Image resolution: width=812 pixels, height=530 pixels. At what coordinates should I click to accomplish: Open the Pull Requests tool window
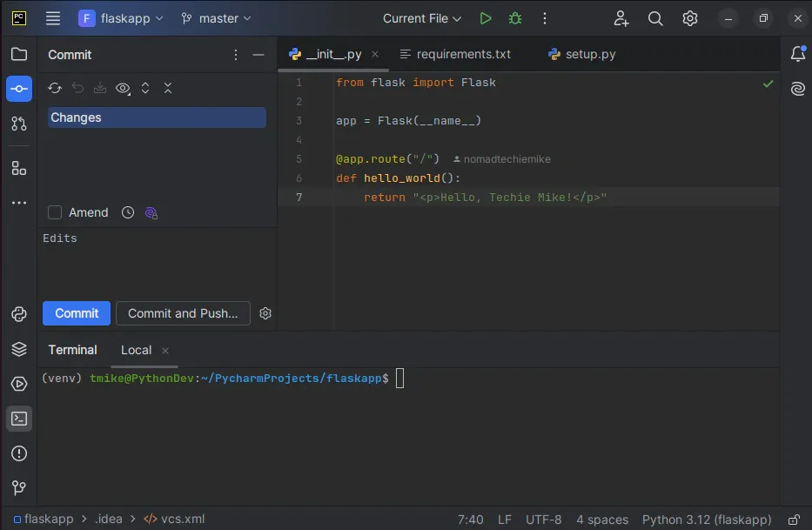pos(19,124)
